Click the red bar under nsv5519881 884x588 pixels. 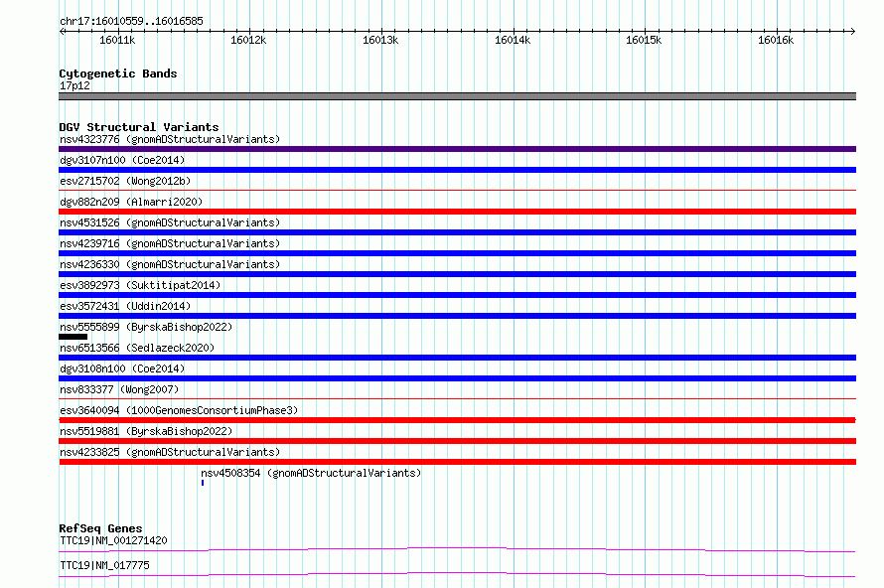click(x=457, y=441)
